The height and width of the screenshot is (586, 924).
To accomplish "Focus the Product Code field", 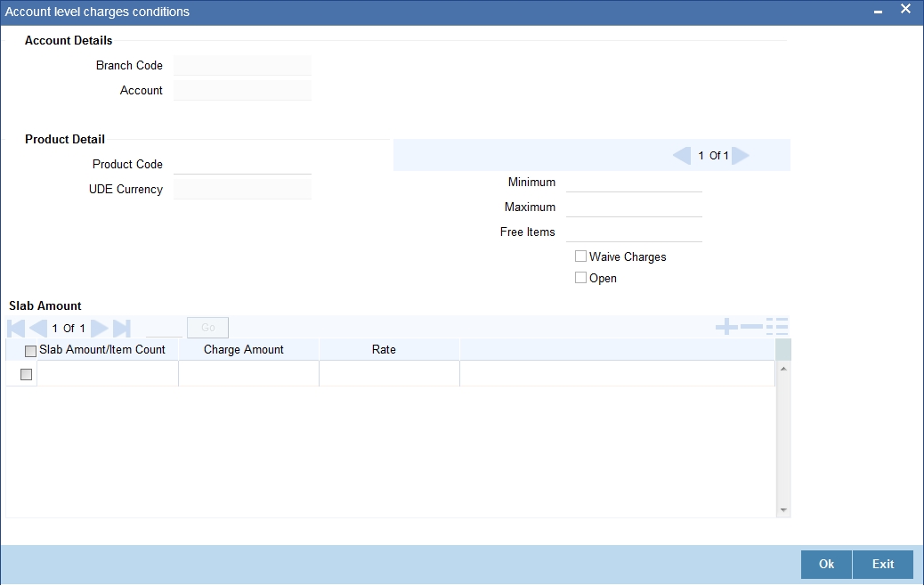I will click(x=242, y=164).
